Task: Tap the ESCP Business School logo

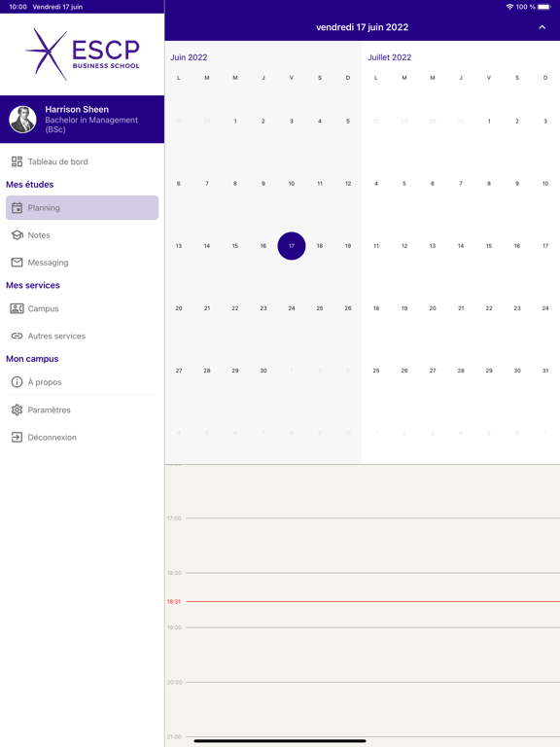Action: (x=83, y=53)
